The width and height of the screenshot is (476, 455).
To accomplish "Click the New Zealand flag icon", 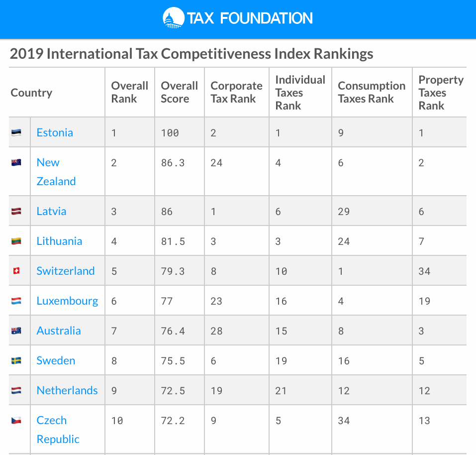I will pos(16,162).
